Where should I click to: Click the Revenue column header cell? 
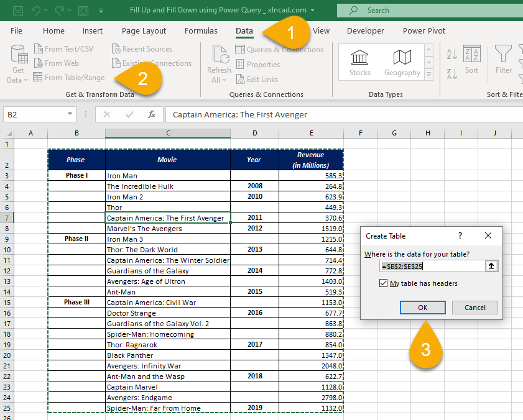pyautogui.click(x=311, y=160)
